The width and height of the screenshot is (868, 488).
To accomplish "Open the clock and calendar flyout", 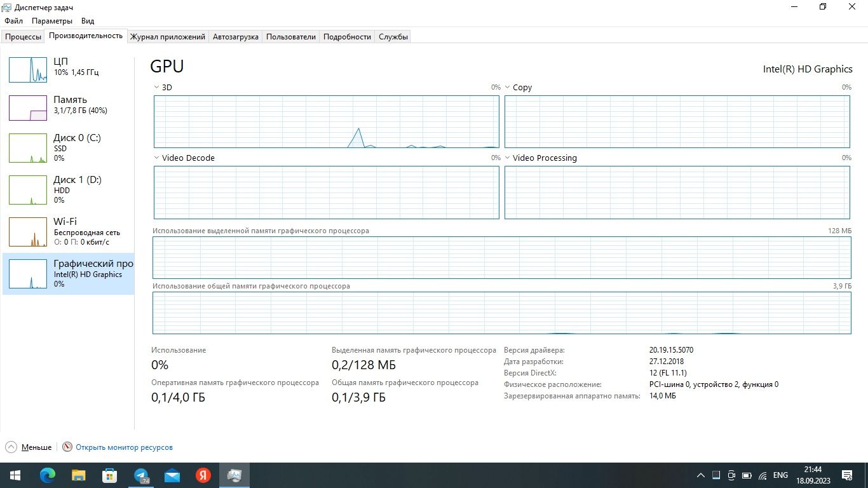I will pos(812,475).
